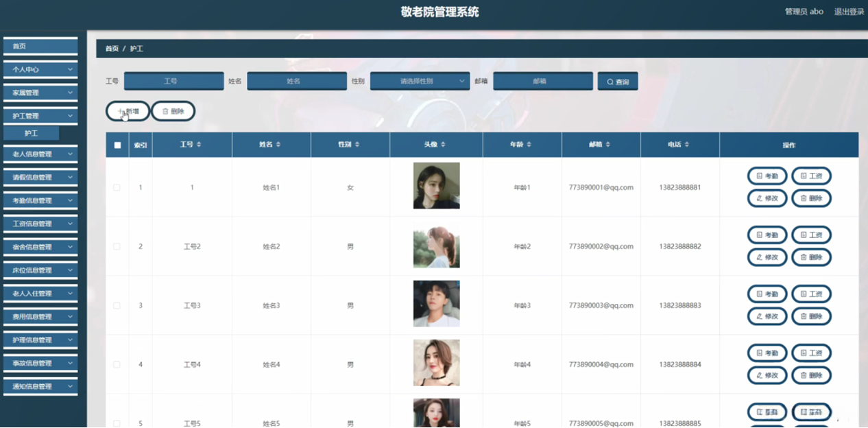
Task: Sort by the 性别 column sort icon
Action: click(357, 145)
